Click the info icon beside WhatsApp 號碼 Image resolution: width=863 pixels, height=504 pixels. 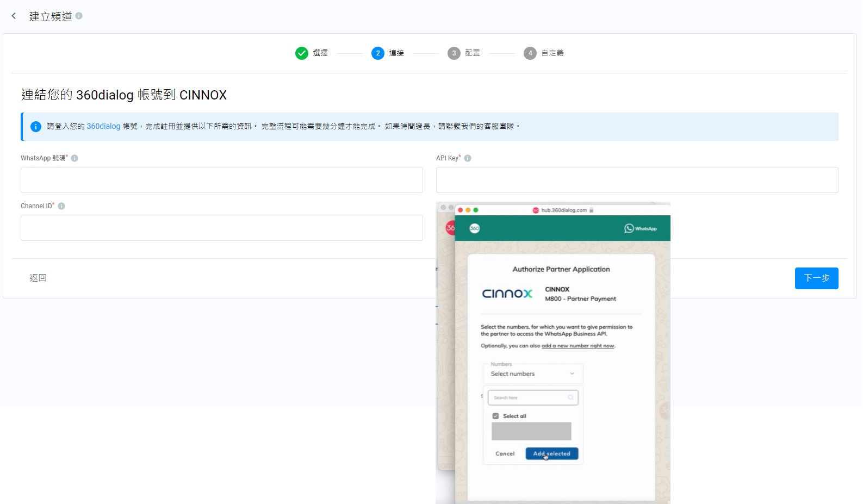(74, 158)
